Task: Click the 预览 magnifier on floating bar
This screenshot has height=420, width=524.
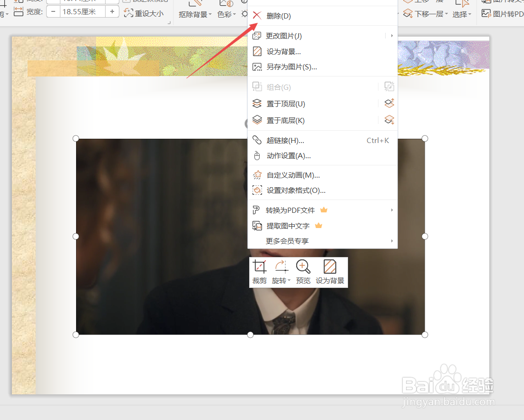Action: 303,272
